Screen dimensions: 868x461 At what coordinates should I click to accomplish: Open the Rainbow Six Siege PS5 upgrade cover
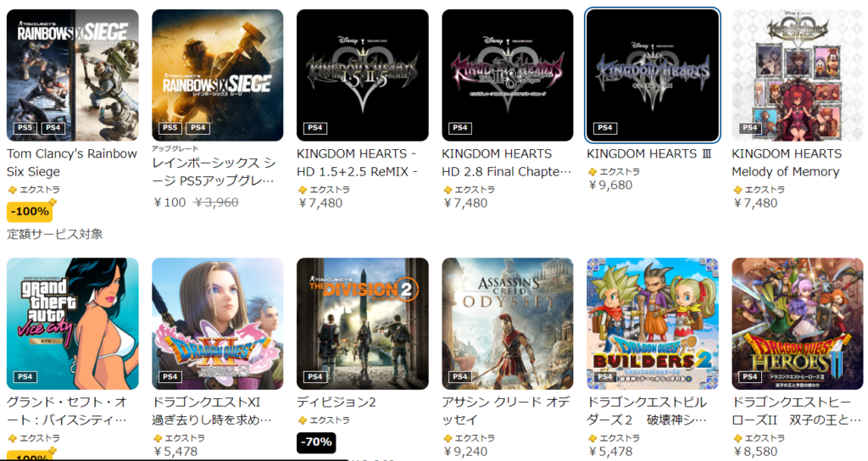[x=218, y=75]
